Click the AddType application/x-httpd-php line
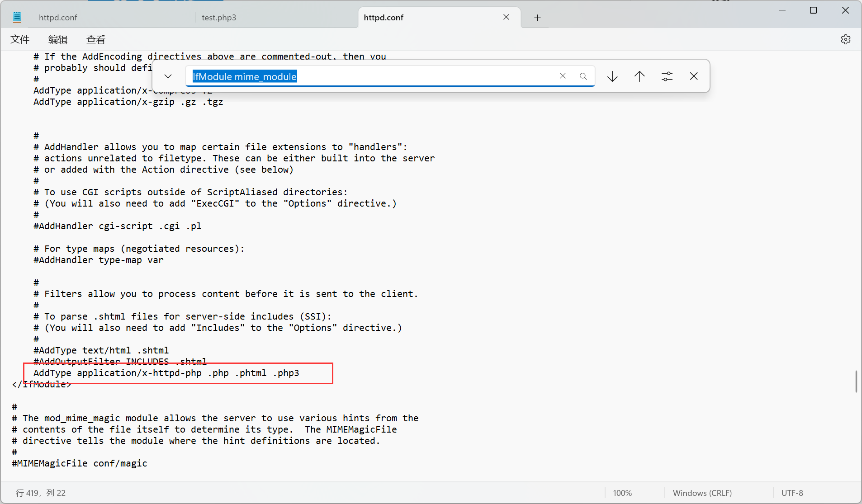Screen dimensions: 862x504 tap(166, 373)
